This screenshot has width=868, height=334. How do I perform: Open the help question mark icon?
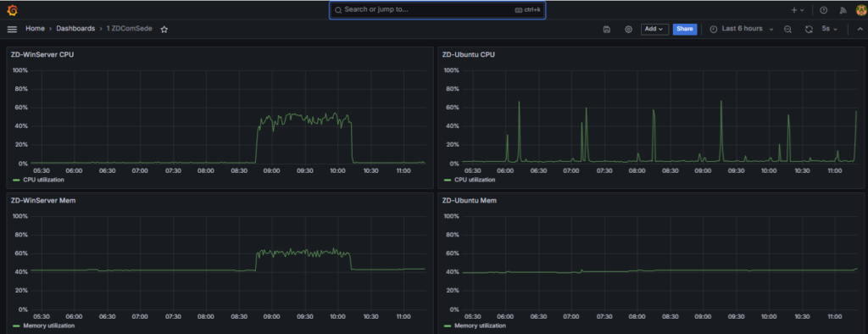point(824,10)
